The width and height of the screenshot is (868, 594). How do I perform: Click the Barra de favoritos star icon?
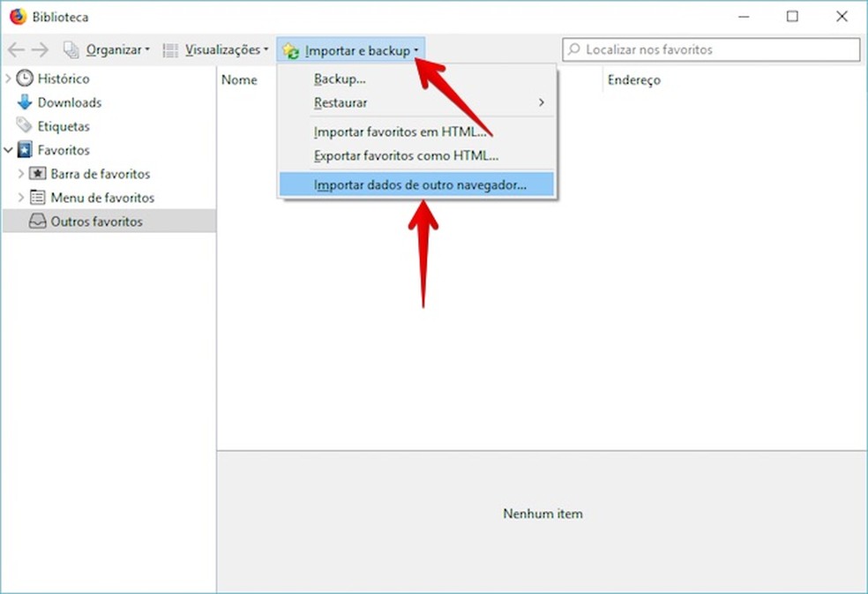coord(37,174)
